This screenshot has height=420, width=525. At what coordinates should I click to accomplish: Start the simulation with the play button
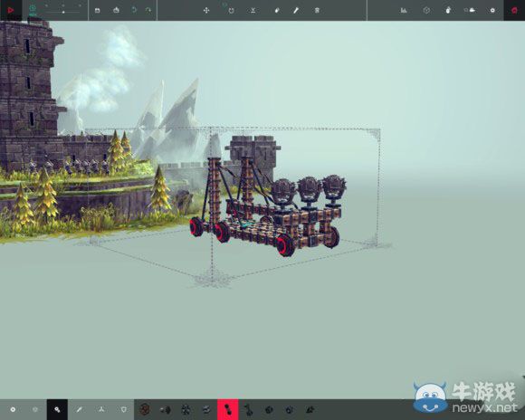click(x=10, y=10)
